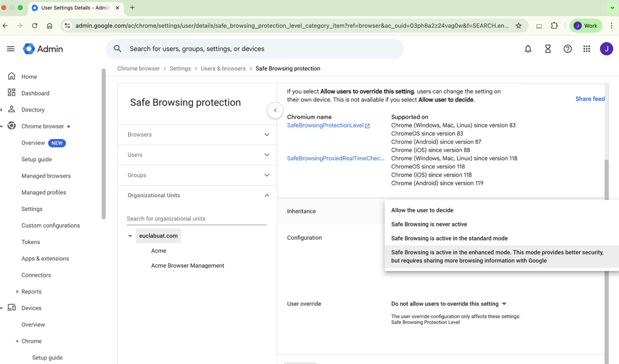Screen dimensions: 619x364
Task: Click the Chrome browser sidebar icon
Action: [12, 126]
